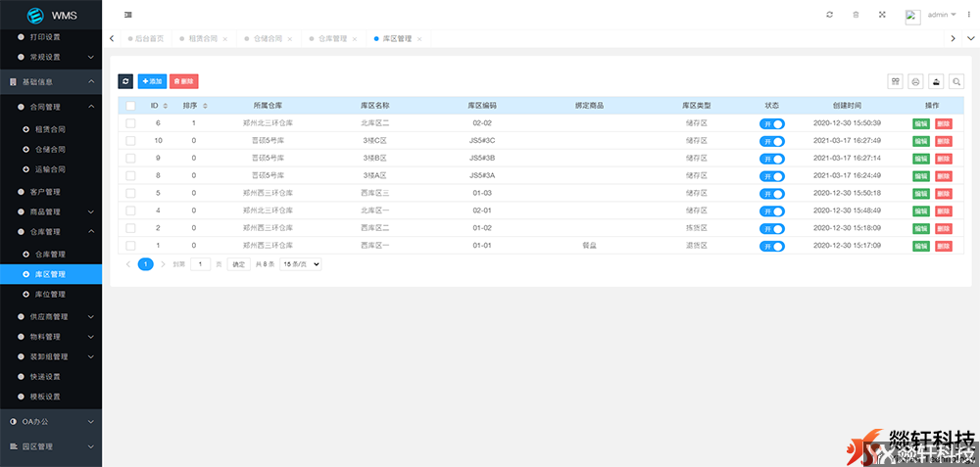Click the export icon above the table
This screenshot has width=980, height=467.
[x=936, y=82]
